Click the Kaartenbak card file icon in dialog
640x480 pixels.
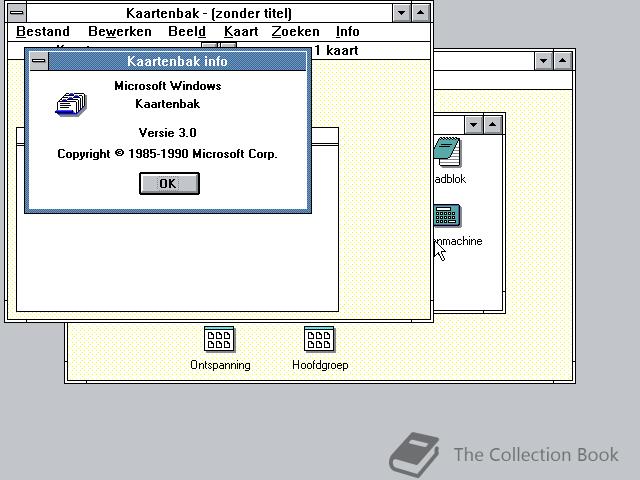pos(71,104)
